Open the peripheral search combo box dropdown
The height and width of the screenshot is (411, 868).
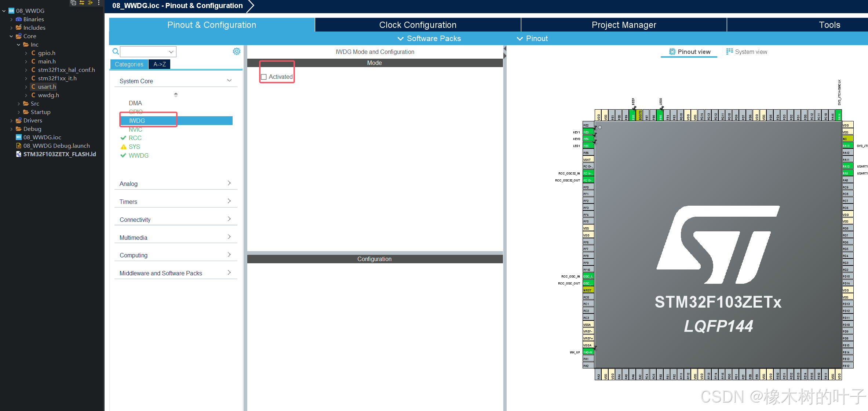[x=171, y=52]
